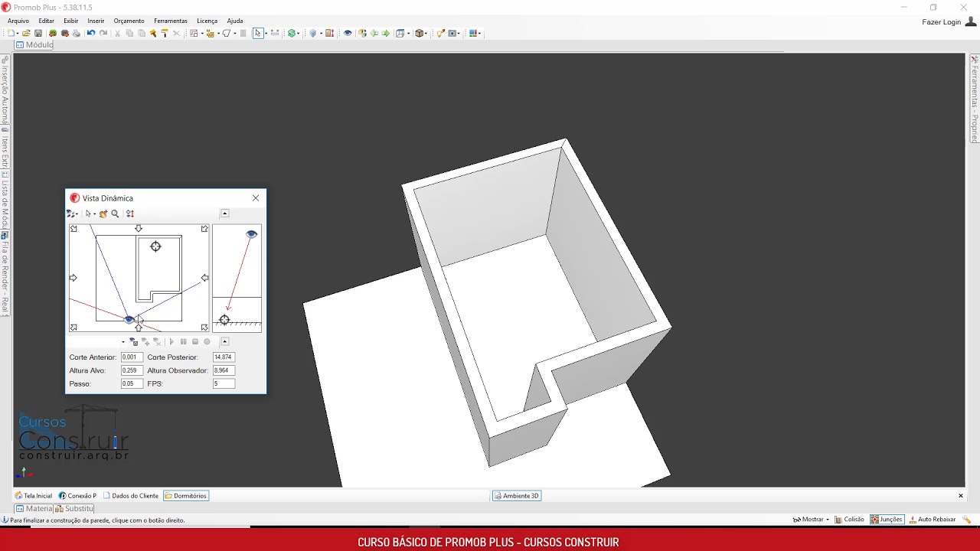Open the Exibir menu
The width and height of the screenshot is (980, 551).
70,21
